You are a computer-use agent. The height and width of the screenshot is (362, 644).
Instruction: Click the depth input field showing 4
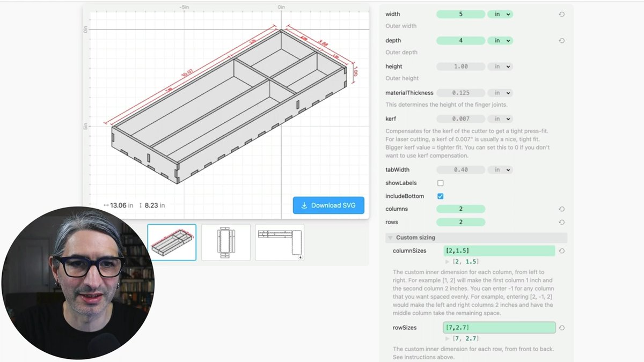(460, 41)
